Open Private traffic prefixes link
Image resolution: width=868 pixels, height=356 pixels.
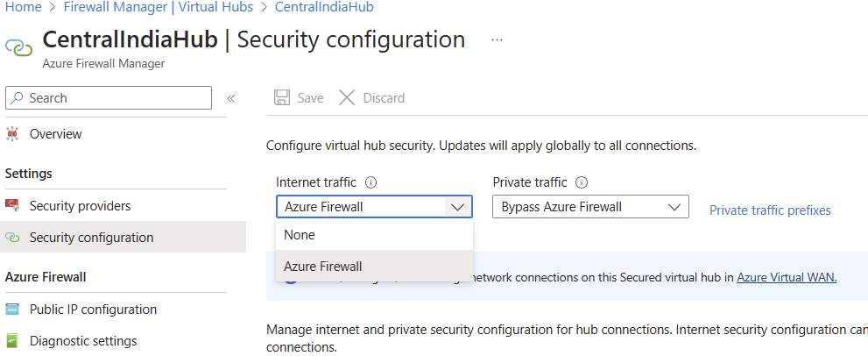coord(770,210)
